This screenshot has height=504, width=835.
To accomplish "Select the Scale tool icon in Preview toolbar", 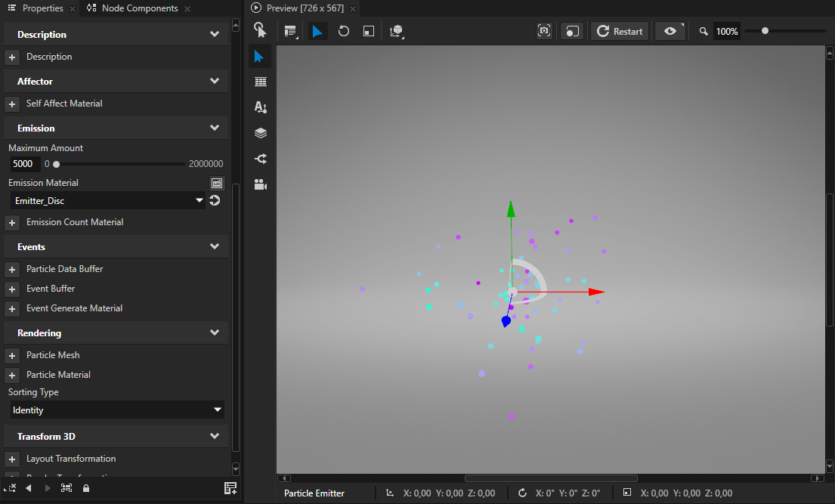I will 369,32.
